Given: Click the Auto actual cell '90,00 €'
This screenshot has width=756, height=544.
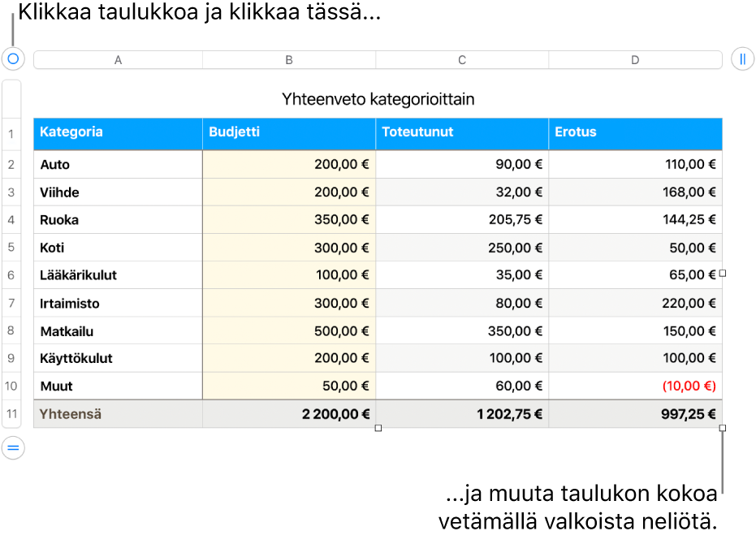Looking at the screenshot, I should pos(462,165).
